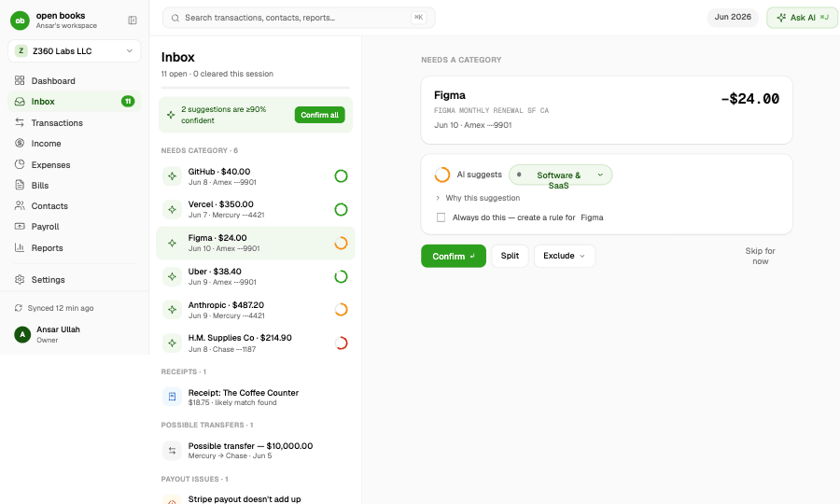
Task: Click the sync refresh icon
Action: [x=19, y=308]
